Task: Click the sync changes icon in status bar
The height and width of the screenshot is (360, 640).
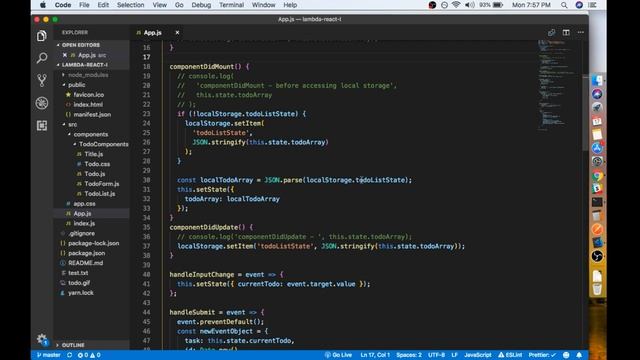Action: [69, 355]
